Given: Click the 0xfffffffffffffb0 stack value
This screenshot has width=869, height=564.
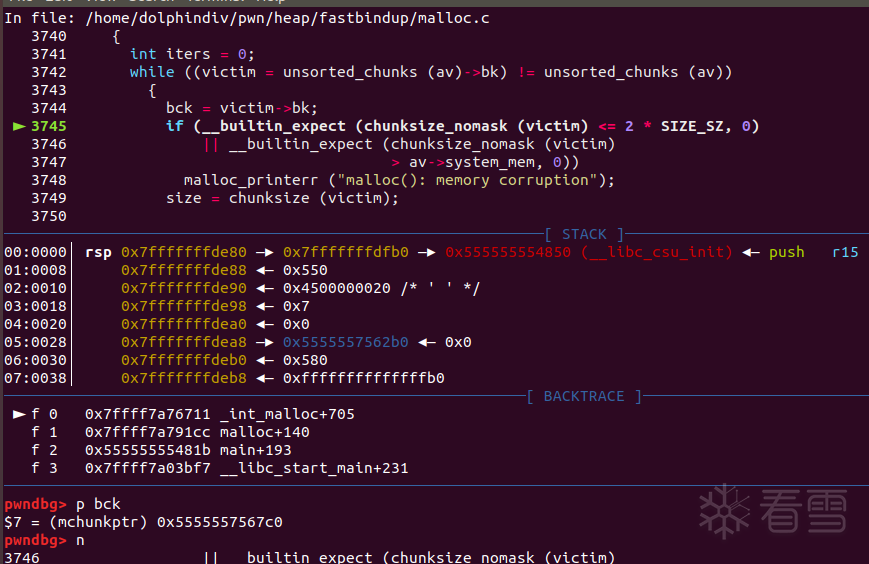Looking at the screenshot, I should (364, 378).
